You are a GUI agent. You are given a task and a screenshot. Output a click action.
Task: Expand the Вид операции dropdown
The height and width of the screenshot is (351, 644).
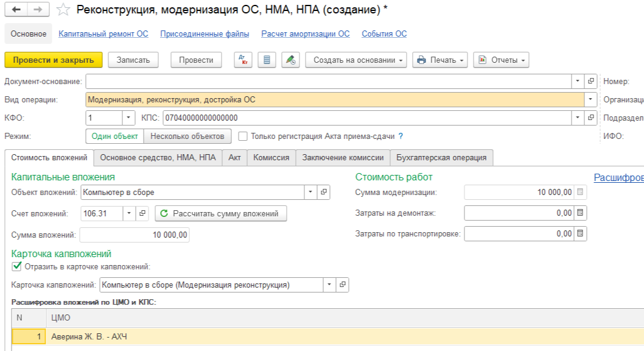click(590, 99)
